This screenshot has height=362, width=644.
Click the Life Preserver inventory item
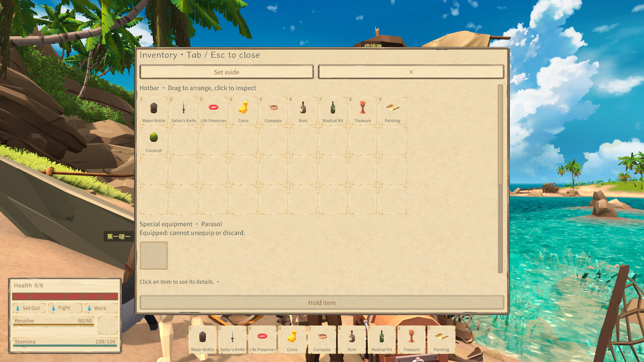[213, 111]
